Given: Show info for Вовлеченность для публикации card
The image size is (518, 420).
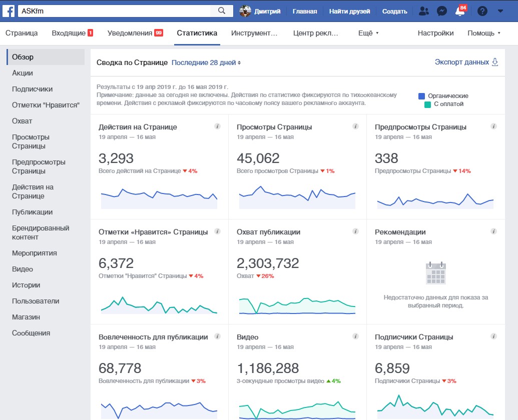Looking at the screenshot, I should point(217,336).
